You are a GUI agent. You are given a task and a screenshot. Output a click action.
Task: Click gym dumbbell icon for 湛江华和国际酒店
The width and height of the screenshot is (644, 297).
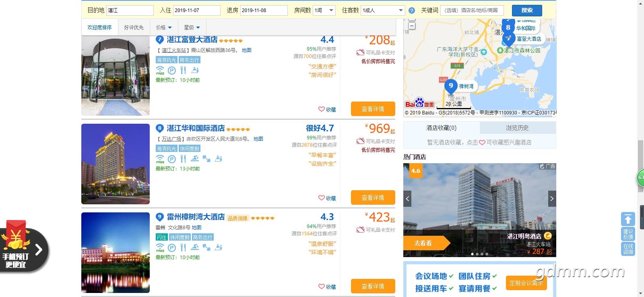click(x=206, y=159)
